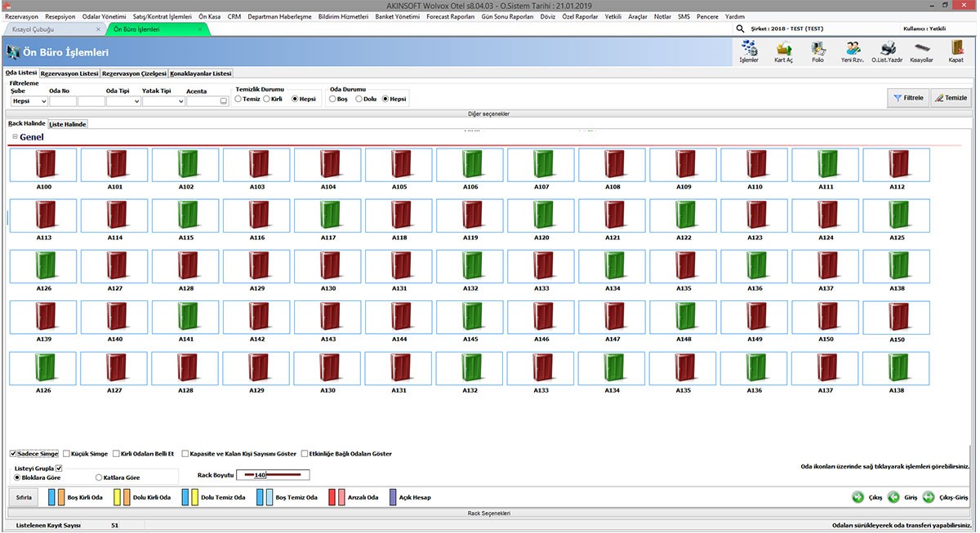
Task: Open the Kısayollar keyboard icon
Action: coord(921,49)
